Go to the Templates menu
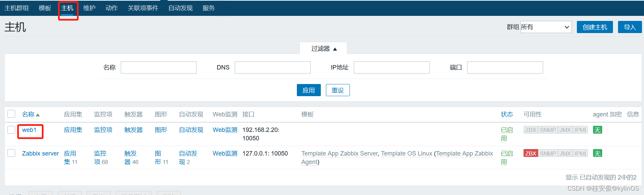644x195 pixels. coord(45,8)
